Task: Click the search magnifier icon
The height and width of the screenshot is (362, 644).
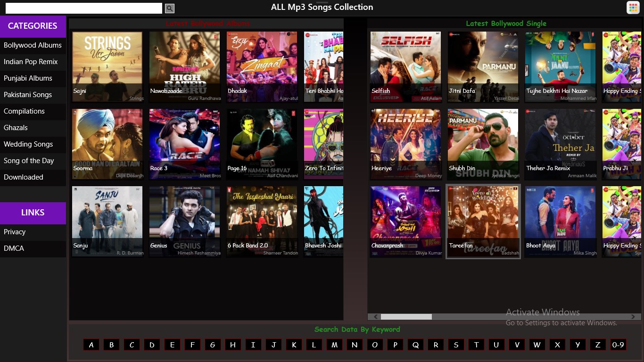Action: coord(170,8)
